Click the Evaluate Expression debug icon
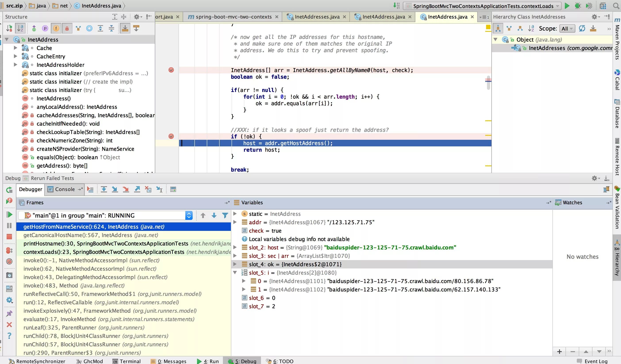621x364 pixels. click(172, 189)
